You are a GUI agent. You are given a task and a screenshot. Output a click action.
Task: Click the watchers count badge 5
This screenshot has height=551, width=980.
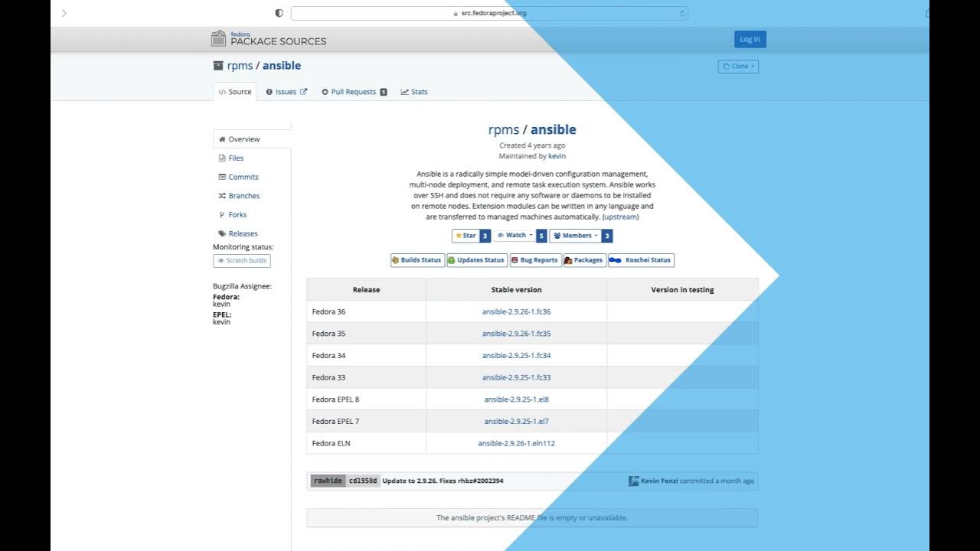point(541,236)
